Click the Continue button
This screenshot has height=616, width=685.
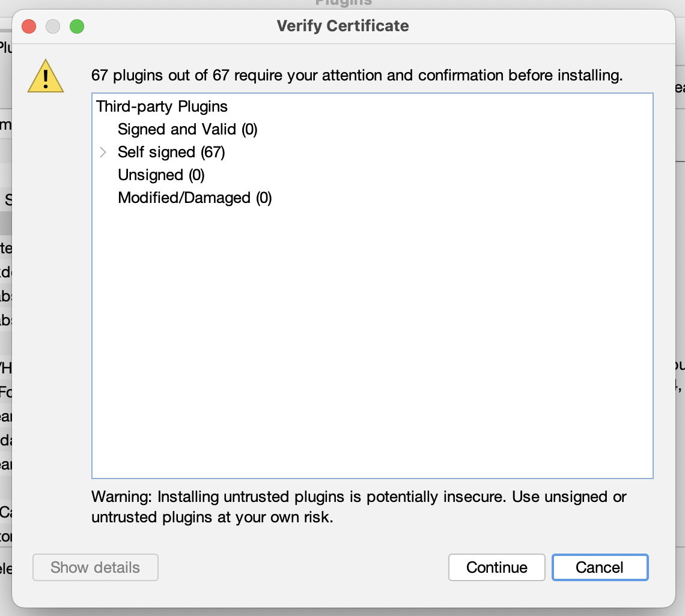pyautogui.click(x=497, y=567)
